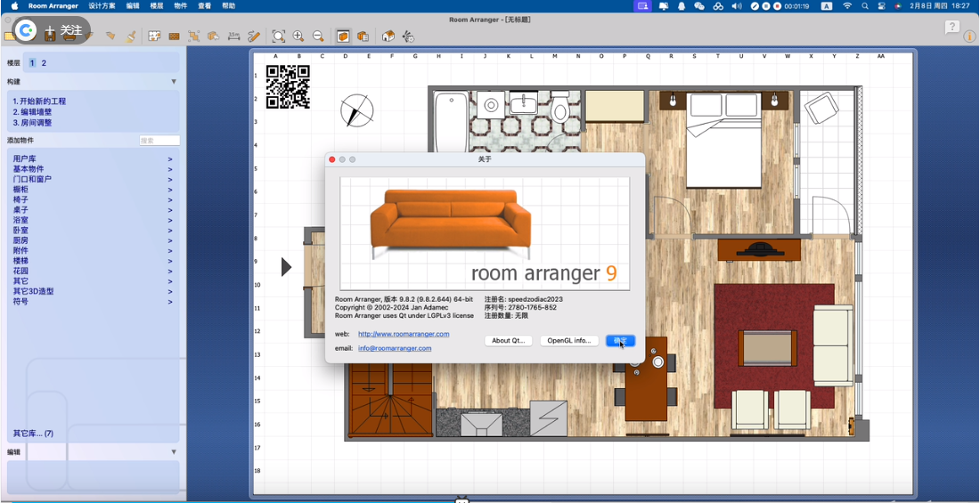
Task: Click the zoom to fit icon
Action: click(279, 37)
